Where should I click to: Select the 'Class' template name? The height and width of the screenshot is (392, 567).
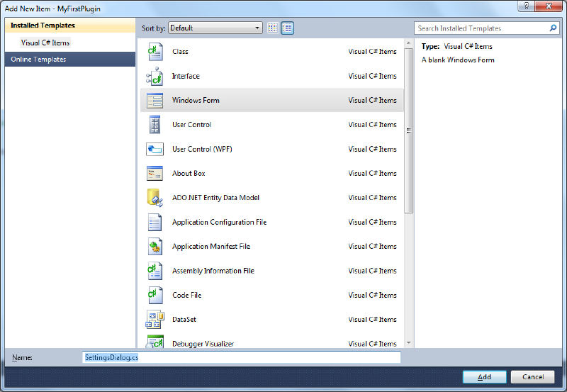(180, 51)
